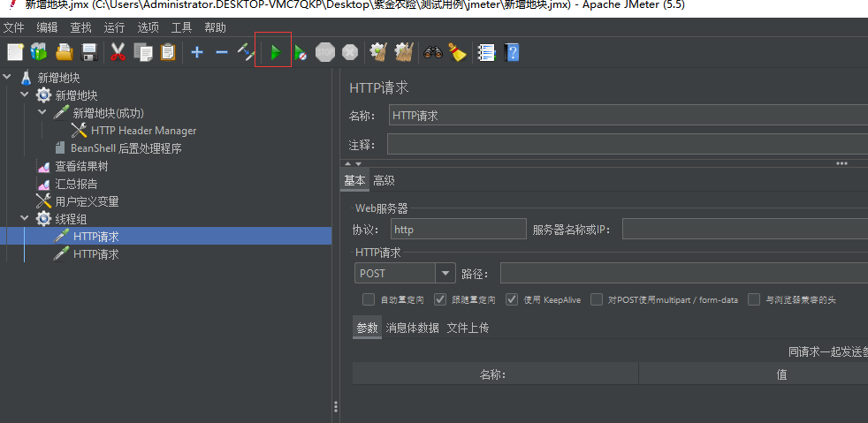Switch to the 消息体数据 tab

pyautogui.click(x=412, y=328)
